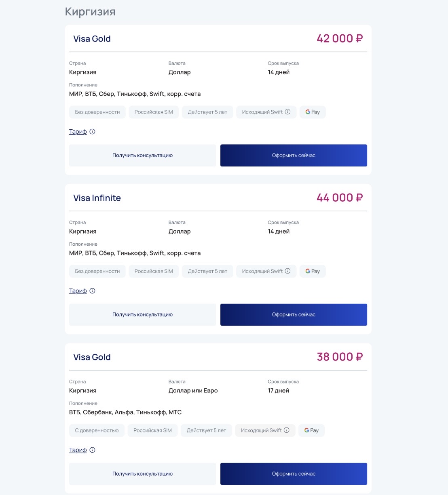Click Российская SIM tag in Visa Infinite card
448x495 pixels.
(x=154, y=271)
